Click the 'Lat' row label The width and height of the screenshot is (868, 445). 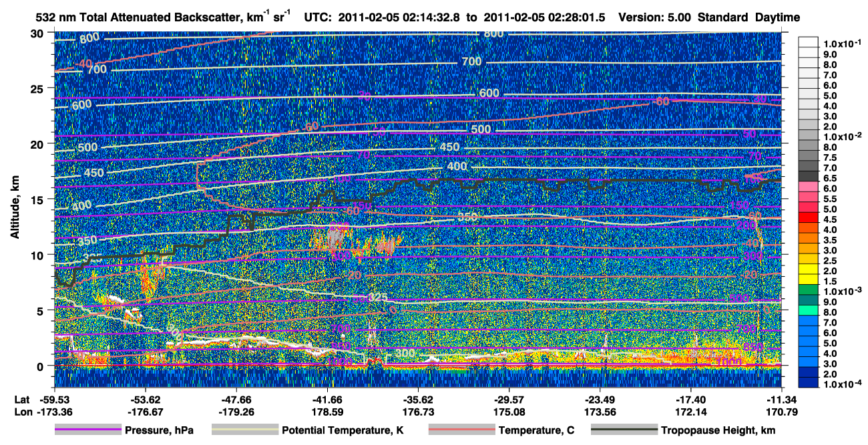(22, 400)
